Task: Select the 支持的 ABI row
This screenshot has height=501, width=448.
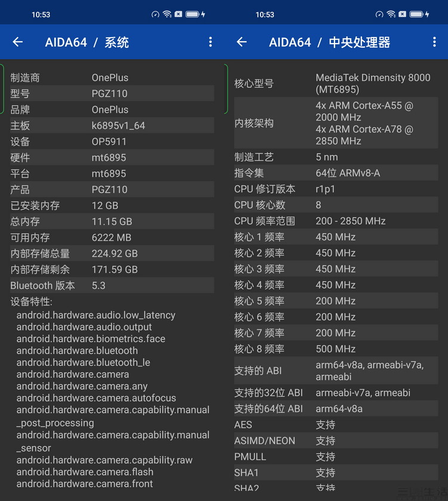Action: (x=336, y=370)
